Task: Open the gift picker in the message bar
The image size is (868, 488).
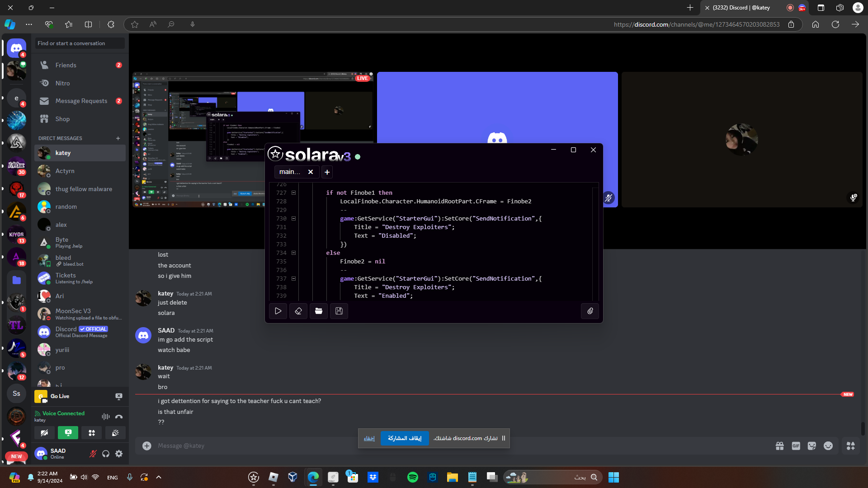Action: [780, 446]
